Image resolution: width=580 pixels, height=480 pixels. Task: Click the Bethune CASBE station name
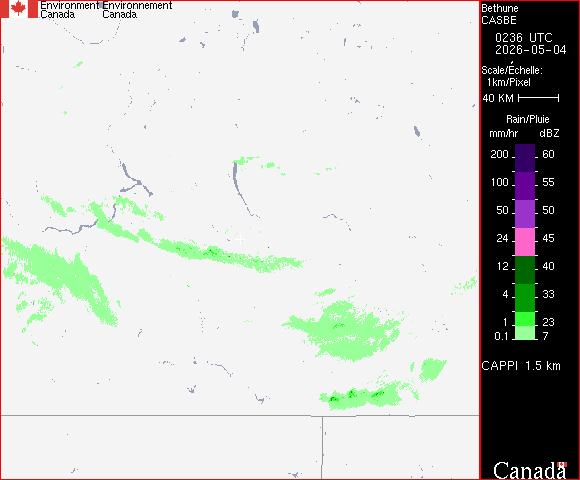click(x=500, y=14)
